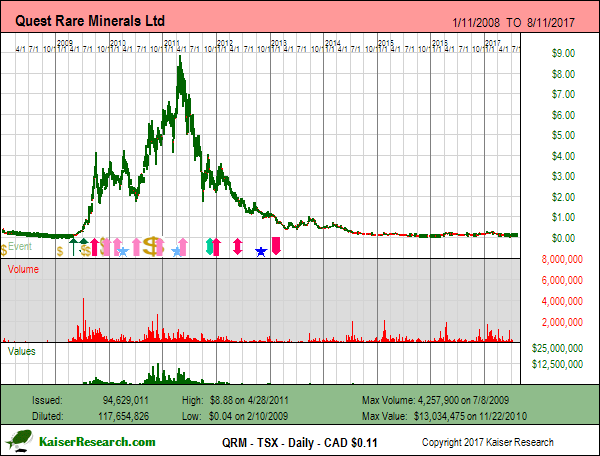Click the light blue star under 2010

pos(123,251)
